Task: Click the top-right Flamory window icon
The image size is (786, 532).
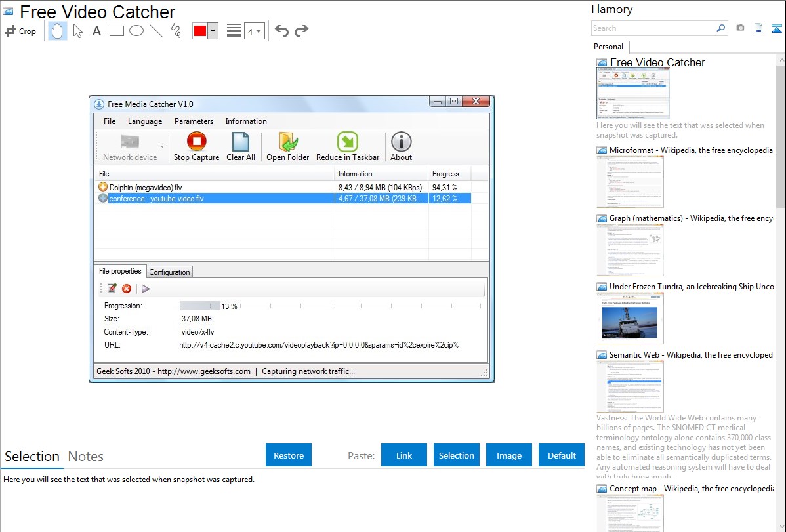Action: click(x=776, y=28)
